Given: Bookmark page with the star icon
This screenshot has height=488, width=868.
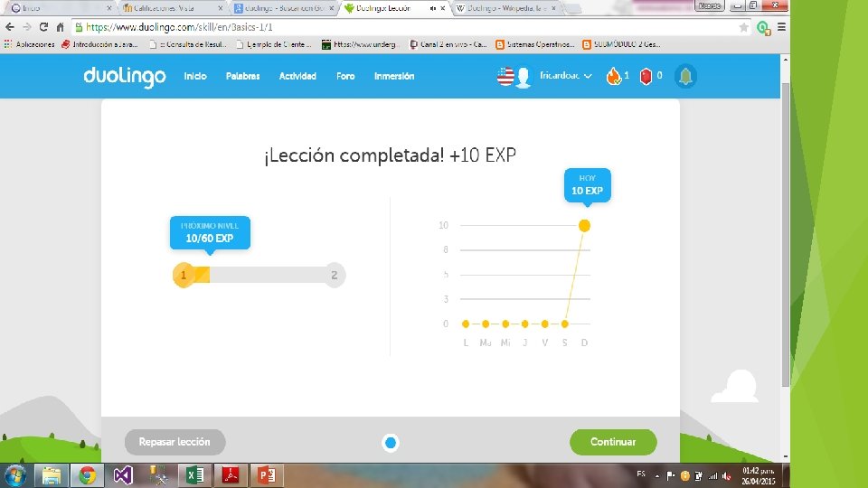Looking at the screenshot, I should [743, 27].
